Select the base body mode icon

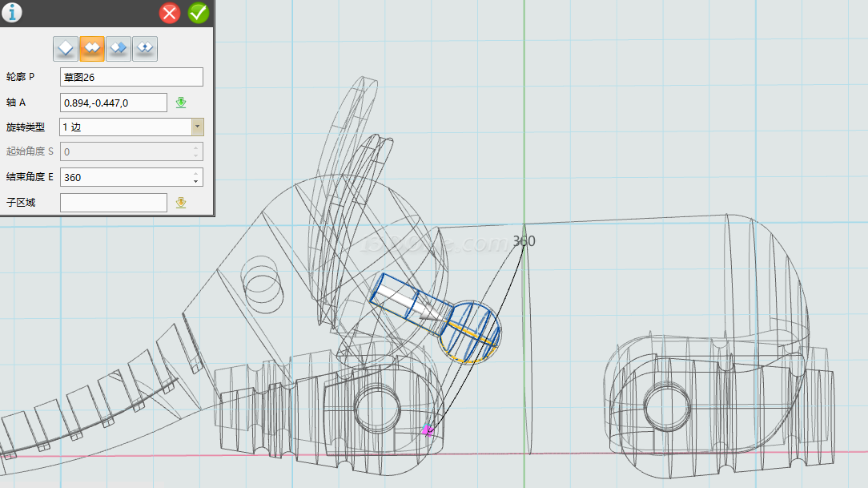pyautogui.click(x=66, y=49)
